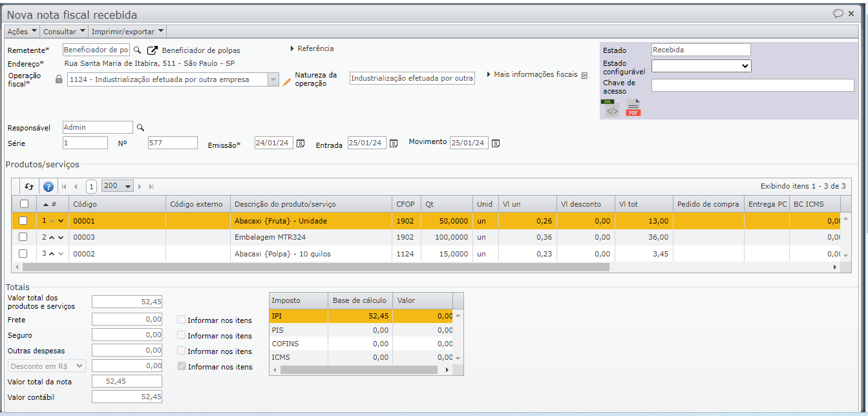Sort grid by the Vl tot column header
The width and height of the screenshot is (868, 416).
(643, 204)
